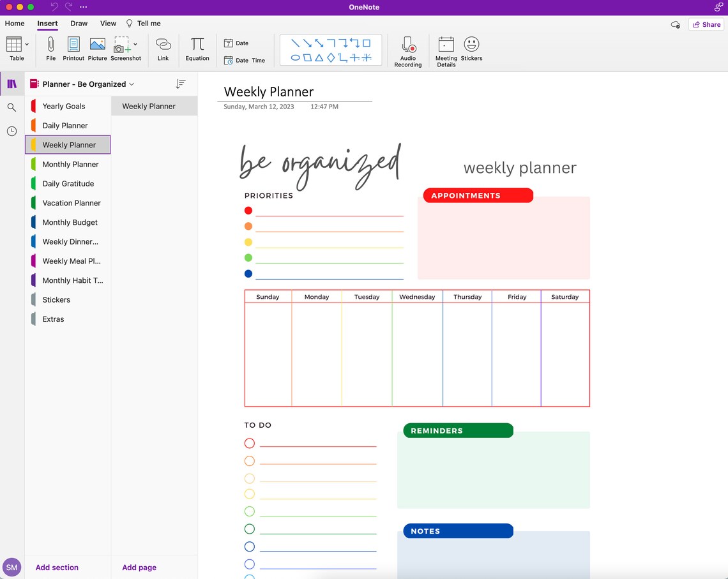Screen dimensions: 728x579
Task: Insert Meeting Details
Action: [x=445, y=48]
